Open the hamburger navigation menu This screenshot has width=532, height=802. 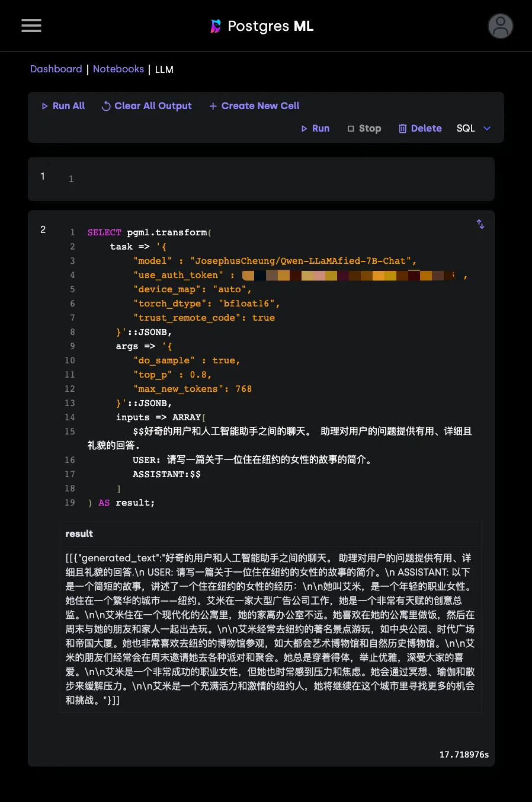(31, 25)
